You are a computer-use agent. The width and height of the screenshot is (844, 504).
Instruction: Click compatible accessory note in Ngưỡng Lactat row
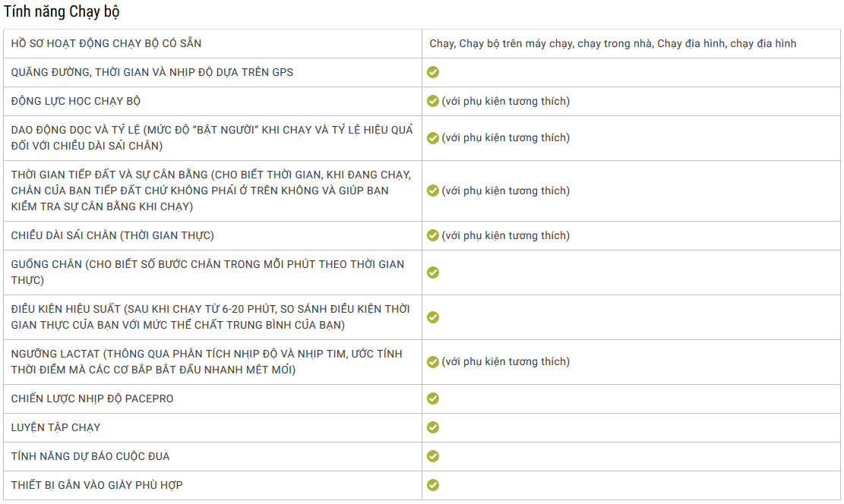coord(505,362)
